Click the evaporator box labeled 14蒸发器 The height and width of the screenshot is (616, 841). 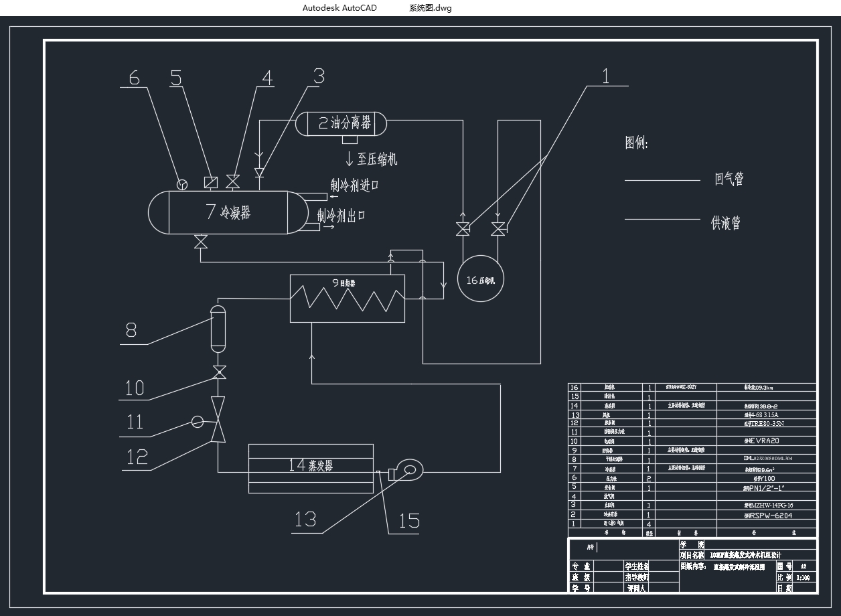coord(311,467)
